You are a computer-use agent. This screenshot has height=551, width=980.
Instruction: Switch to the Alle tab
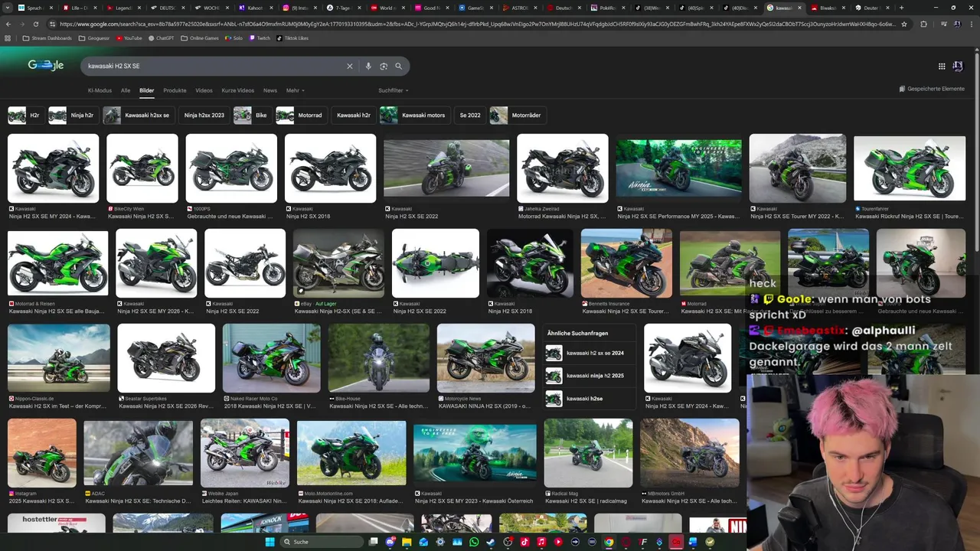(126, 90)
